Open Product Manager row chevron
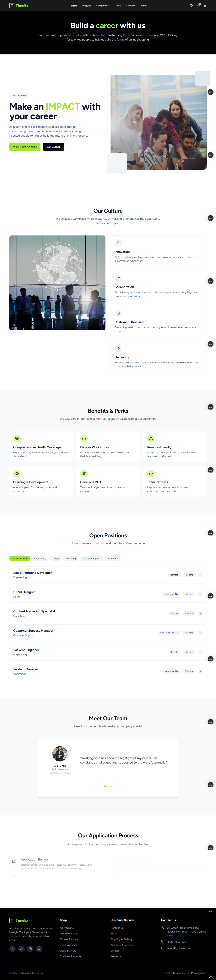The width and height of the screenshot is (216, 980). coord(200,671)
